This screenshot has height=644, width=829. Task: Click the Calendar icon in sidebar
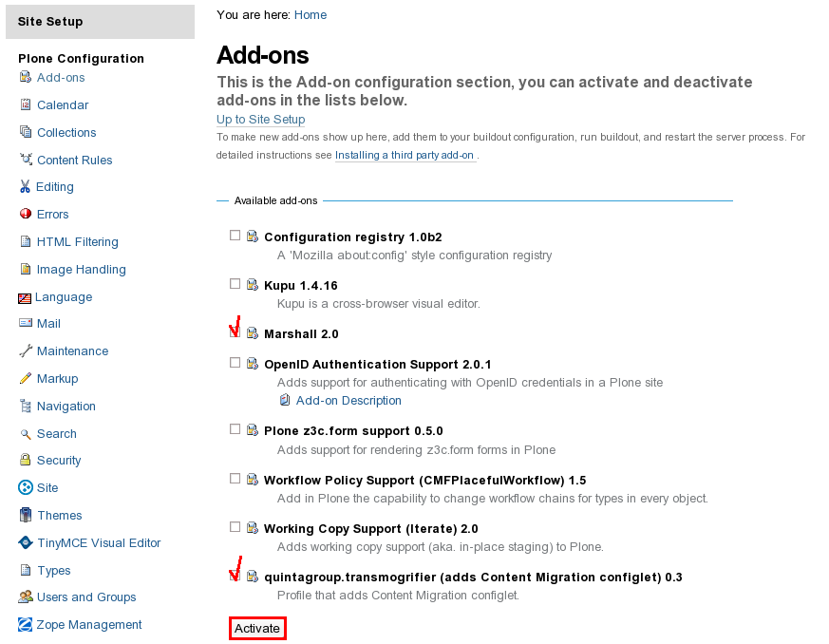point(26,105)
